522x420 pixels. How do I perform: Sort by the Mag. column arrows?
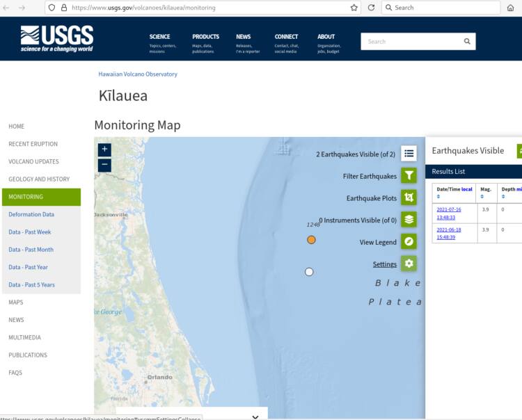[482, 197]
